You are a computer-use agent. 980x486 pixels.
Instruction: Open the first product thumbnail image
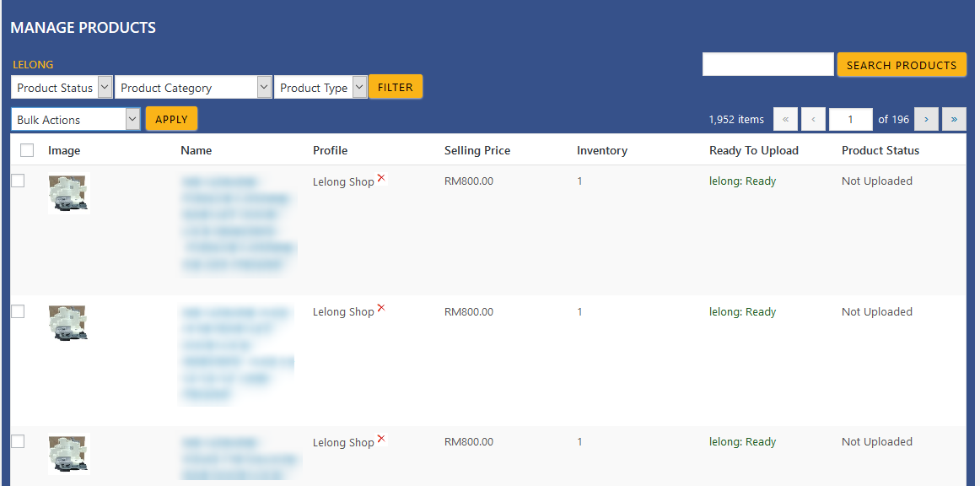69,193
